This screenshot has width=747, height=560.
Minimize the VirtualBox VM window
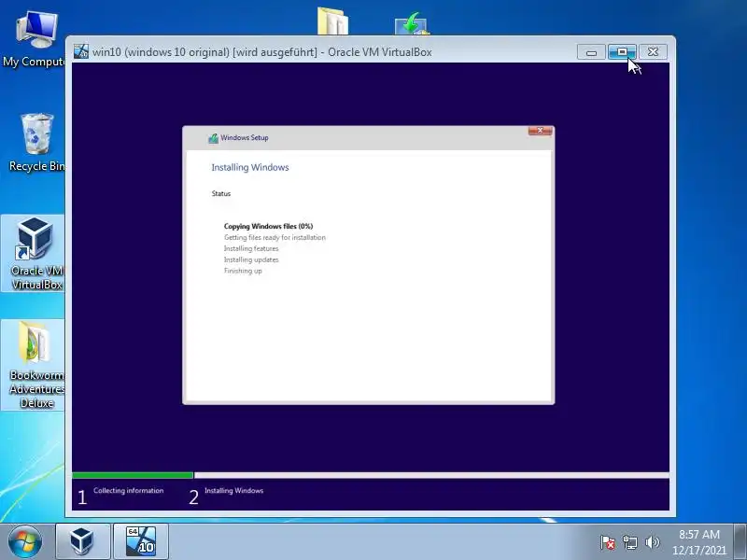(x=591, y=52)
